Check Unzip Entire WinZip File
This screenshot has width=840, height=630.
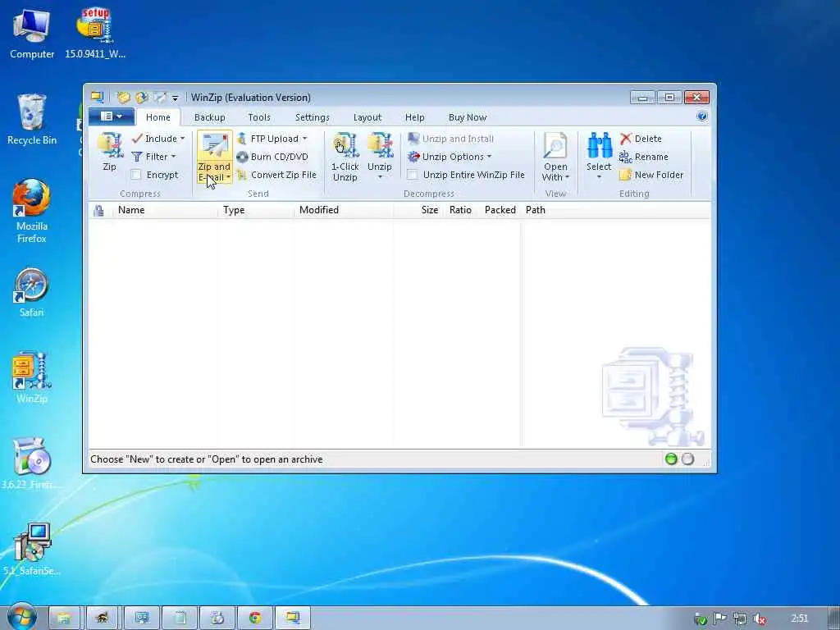[413, 175]
